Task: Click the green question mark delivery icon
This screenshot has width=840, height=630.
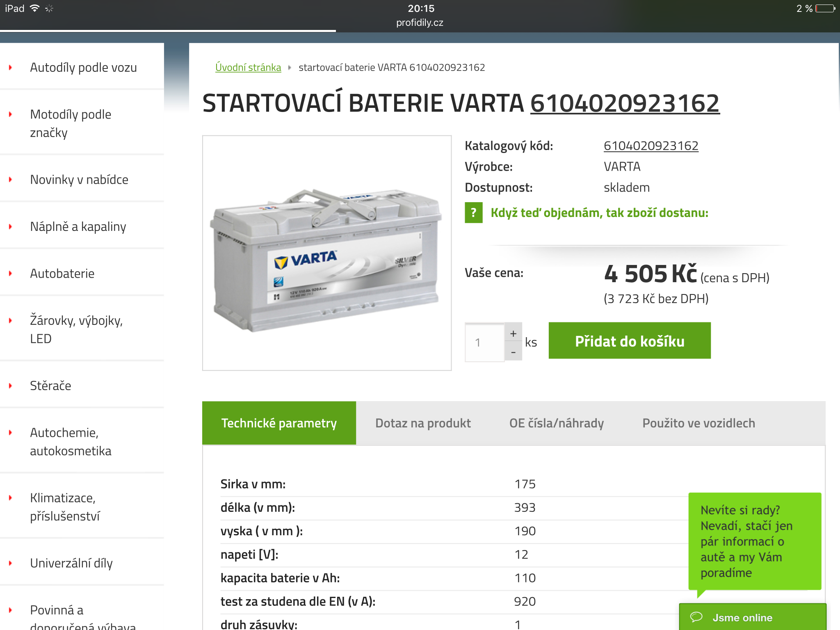Action: 473,212
